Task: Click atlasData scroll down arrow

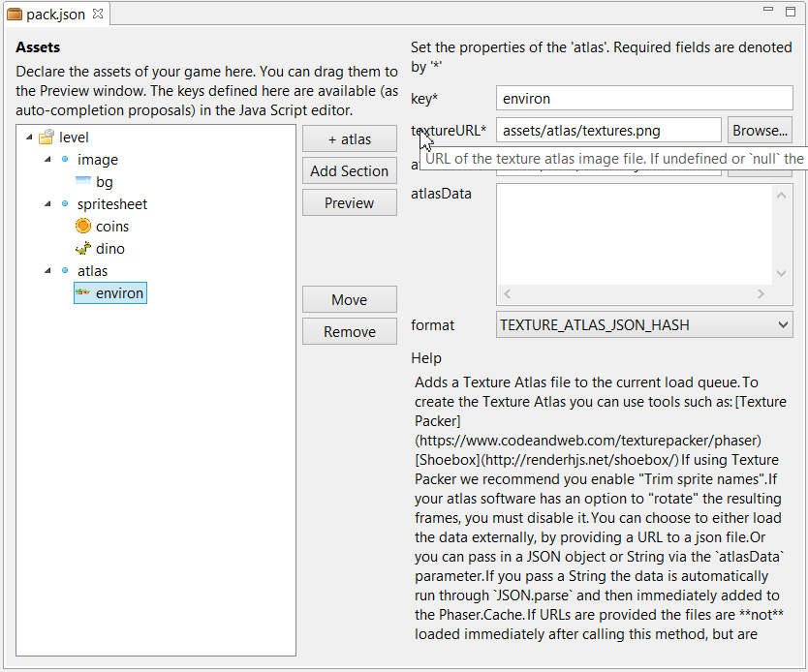Action: coord(781,273)
